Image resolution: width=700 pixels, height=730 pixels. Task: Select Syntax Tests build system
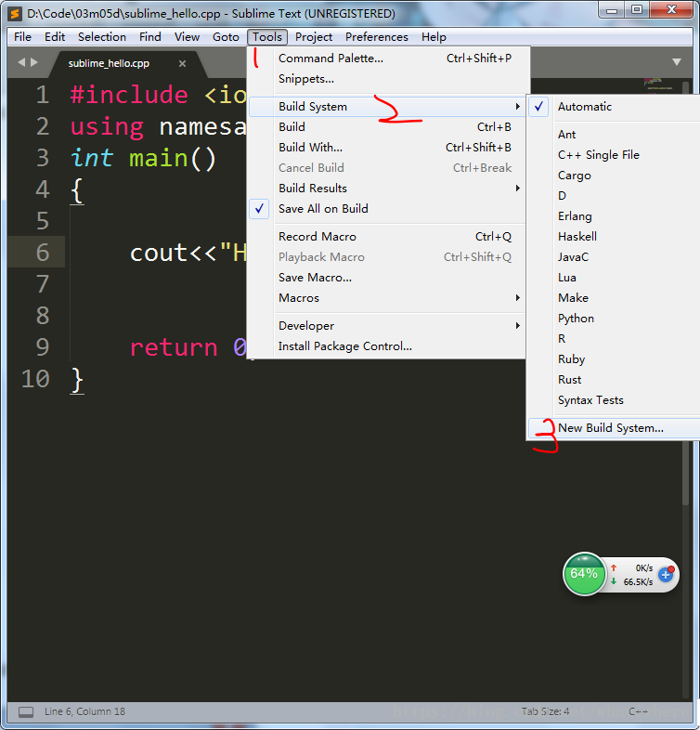[614, 400]
